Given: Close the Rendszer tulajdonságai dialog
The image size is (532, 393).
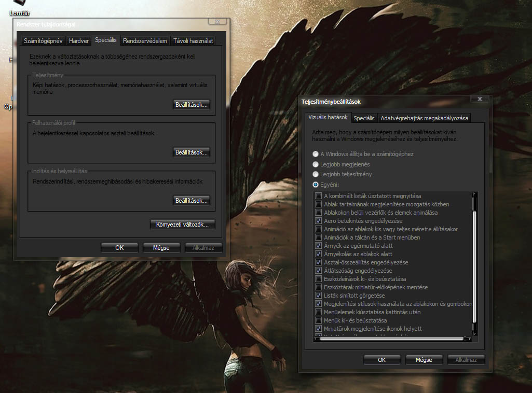Looking at the screenshot, I should pos(217,22).
